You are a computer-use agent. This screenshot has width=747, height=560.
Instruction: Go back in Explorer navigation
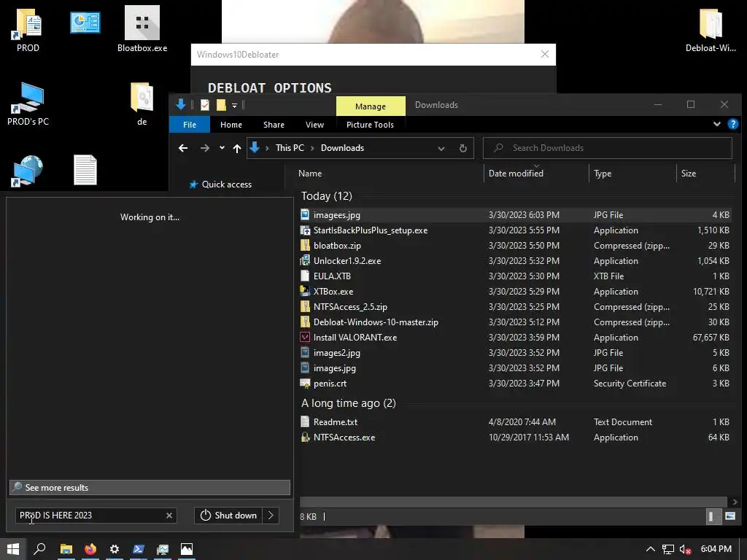pyautogui.click(x=183, y=148)
